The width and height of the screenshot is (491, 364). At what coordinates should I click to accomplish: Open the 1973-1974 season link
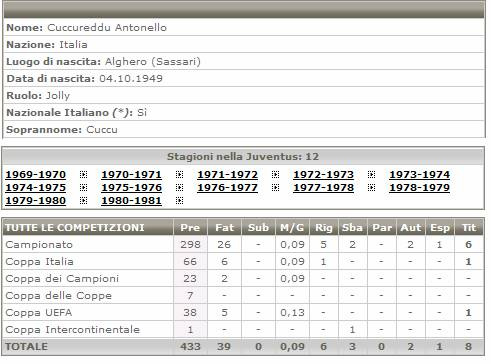[420, 175]
